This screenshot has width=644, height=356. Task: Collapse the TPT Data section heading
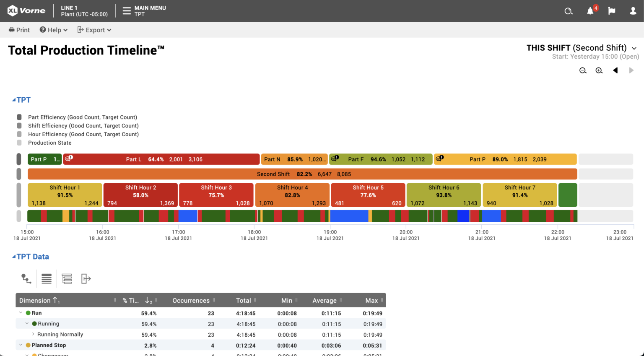tap(30, 256)
